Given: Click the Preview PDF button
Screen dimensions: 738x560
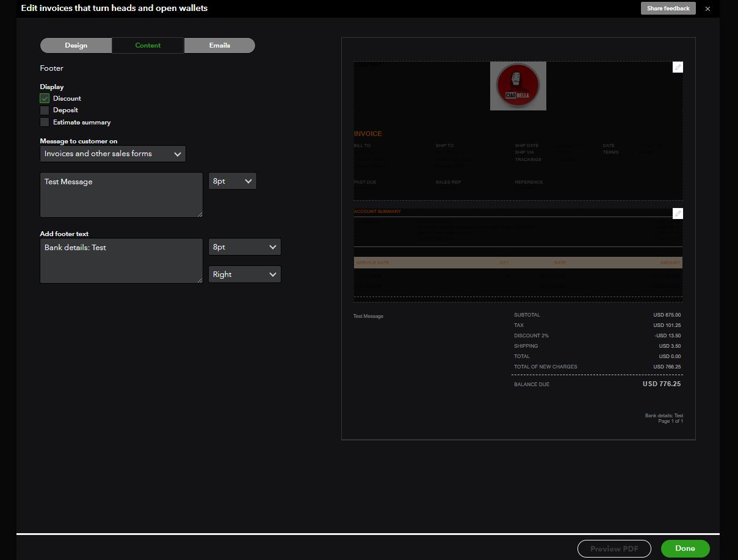Looking at the screenshot, I should 613,548.
